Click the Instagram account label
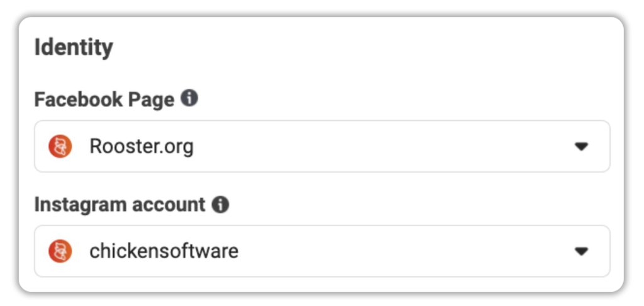The image size is (644, 306). [119, 205]
